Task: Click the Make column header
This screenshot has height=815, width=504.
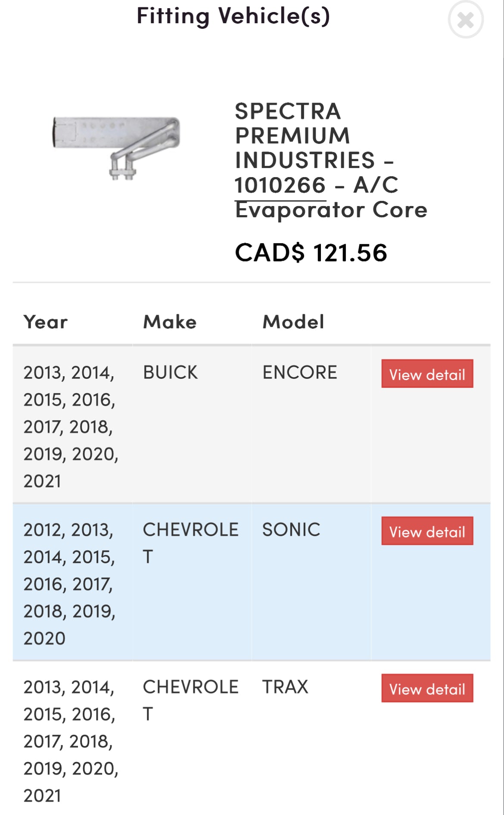Action: coord(170,322)
